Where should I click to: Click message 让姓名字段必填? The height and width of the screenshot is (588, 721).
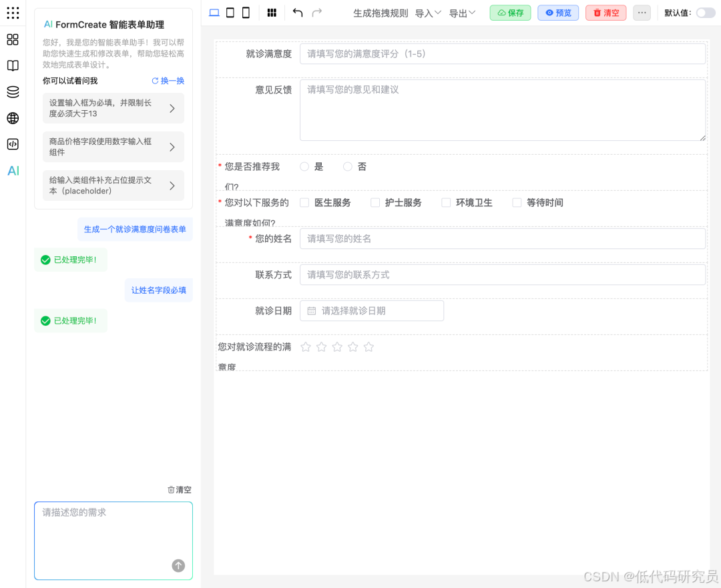pos(159,290)
